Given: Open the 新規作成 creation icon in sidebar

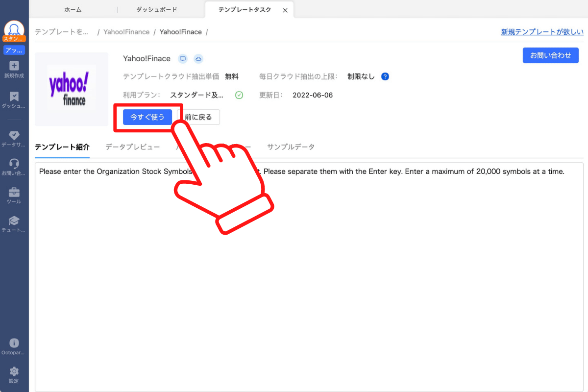Looking at the screenshot, I should [x=14, y=66].
